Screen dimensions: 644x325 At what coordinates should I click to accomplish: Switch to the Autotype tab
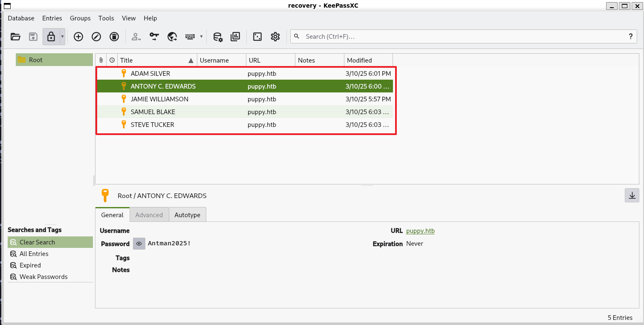(187, 215)
